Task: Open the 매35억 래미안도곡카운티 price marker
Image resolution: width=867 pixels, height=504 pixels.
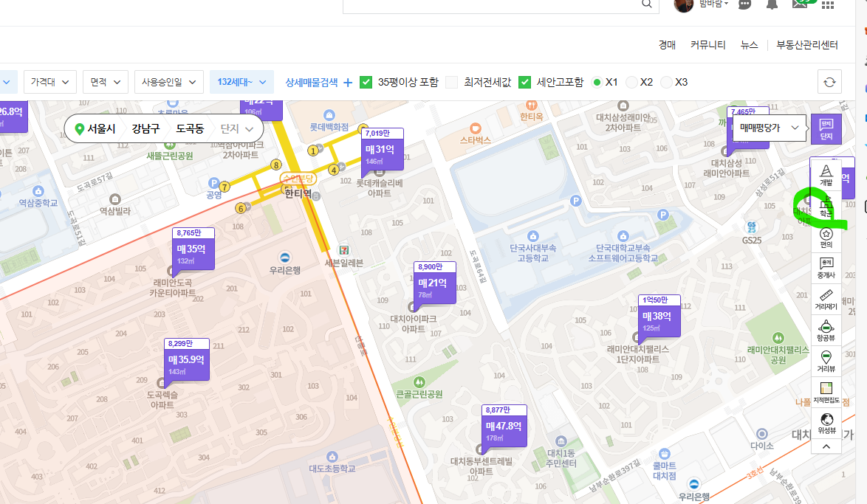Action: (193, 249)
